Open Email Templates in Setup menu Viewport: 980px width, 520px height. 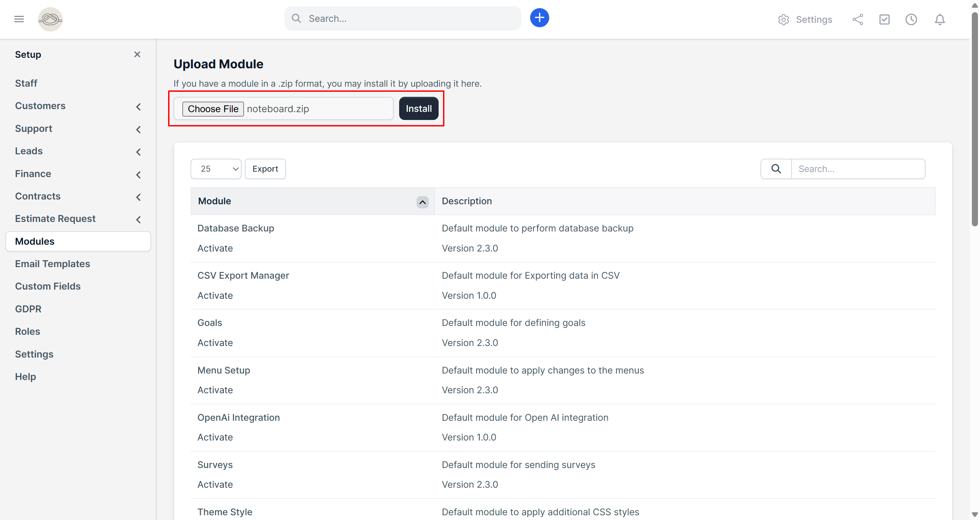coord(52,264)
